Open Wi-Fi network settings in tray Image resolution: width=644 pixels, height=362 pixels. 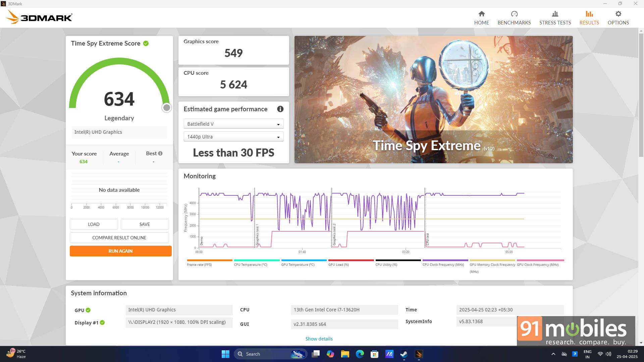coord(600,354)
